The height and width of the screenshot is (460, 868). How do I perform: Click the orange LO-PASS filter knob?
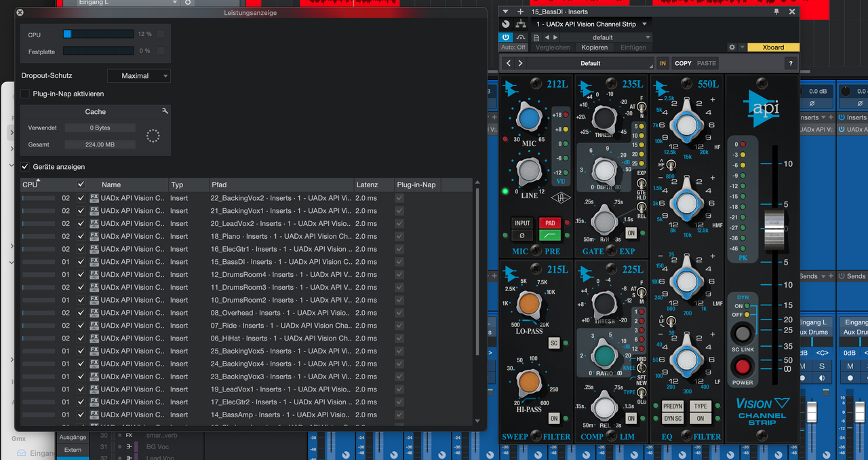click(x=529, y=305)
